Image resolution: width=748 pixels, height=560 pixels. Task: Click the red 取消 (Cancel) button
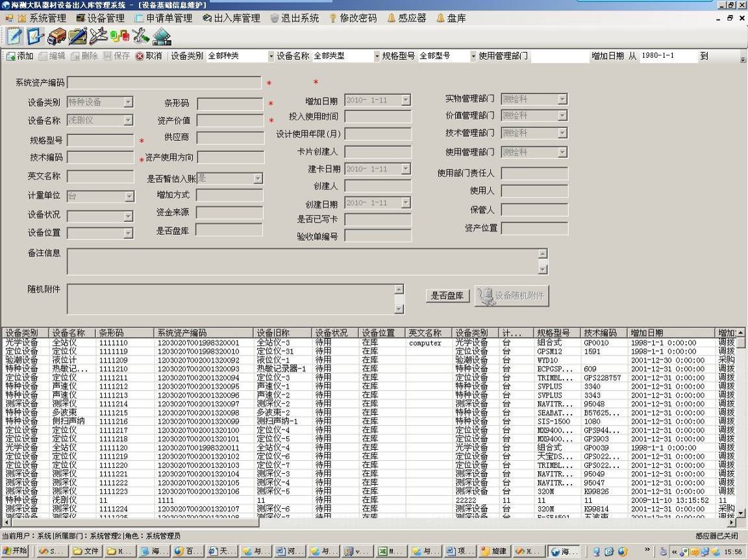[x=149, y=56]
